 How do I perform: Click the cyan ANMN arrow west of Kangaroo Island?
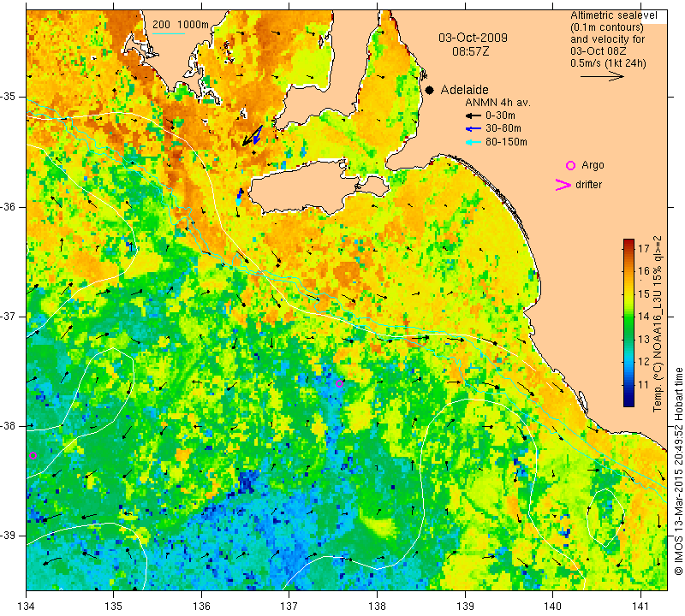tap(238, 202)
